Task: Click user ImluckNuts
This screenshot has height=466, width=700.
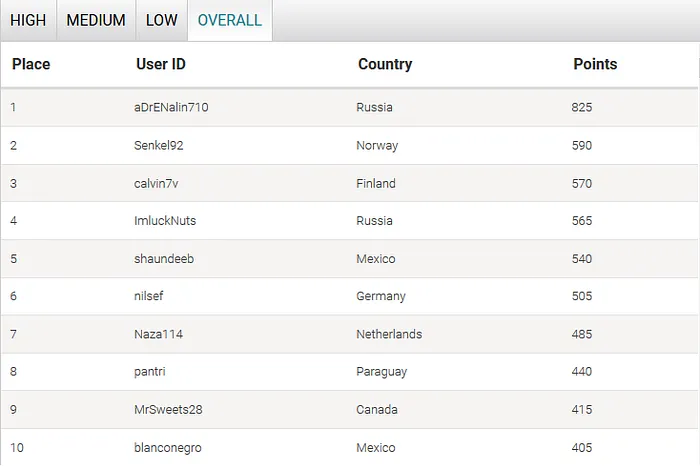Action: [165, 221]
